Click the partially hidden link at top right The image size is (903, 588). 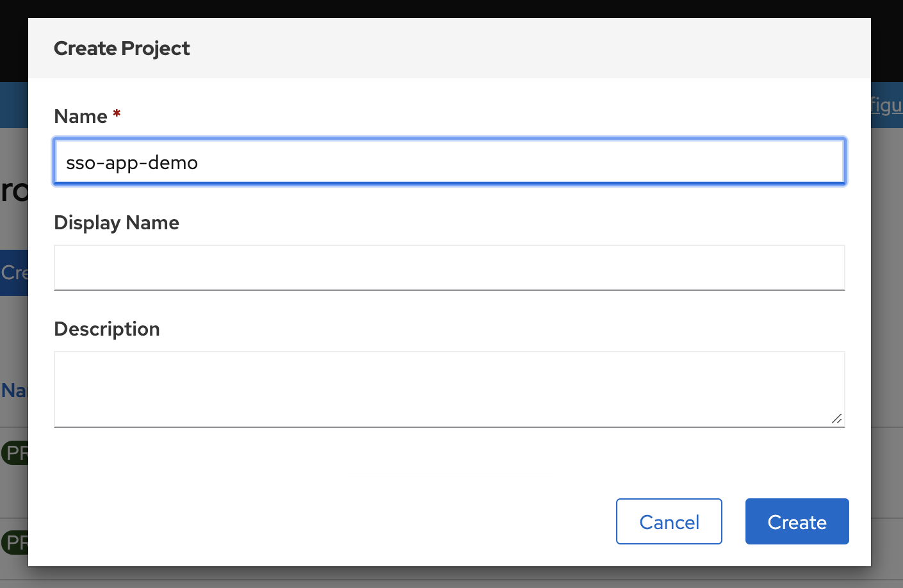point(887,105)
